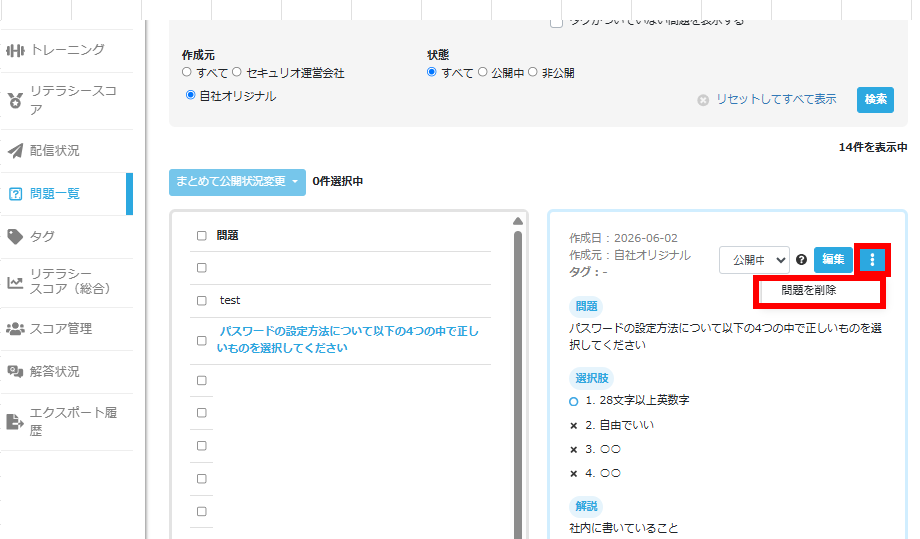Select 作成元 すべて radio button

[x=187, y=72]
